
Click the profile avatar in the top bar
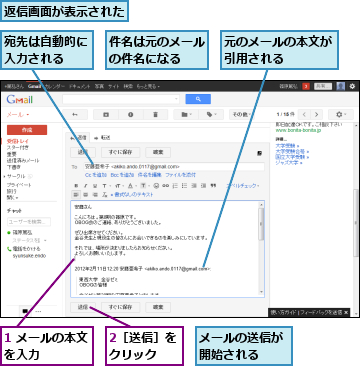(x=340, y=86)
